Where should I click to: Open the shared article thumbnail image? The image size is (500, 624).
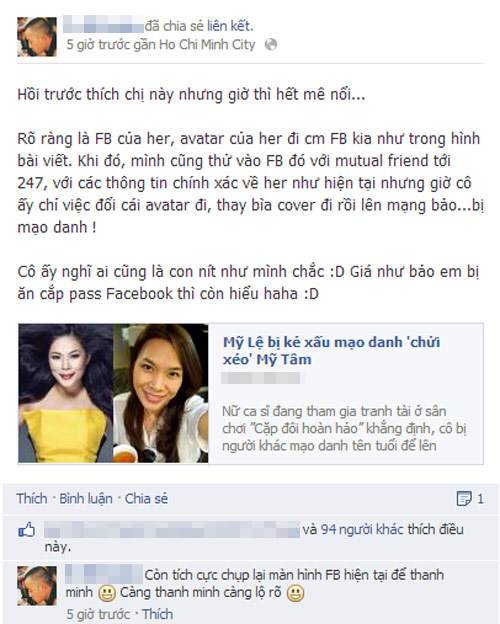click(113, 393)
